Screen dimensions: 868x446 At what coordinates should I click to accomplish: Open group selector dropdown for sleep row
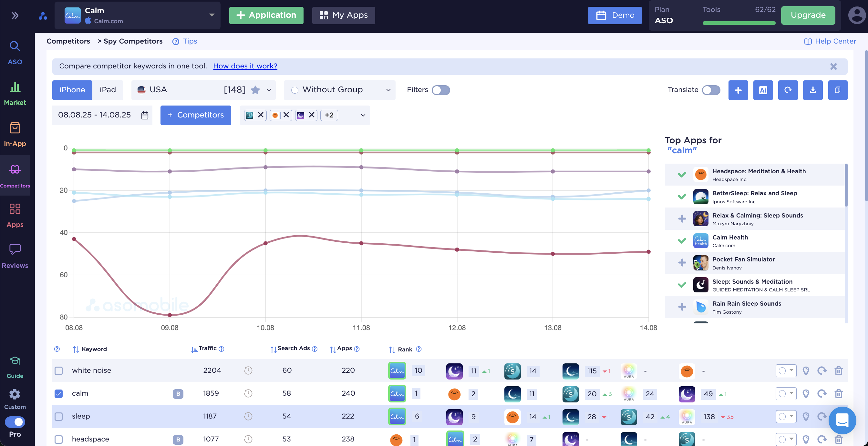click(x=786, y=416)
